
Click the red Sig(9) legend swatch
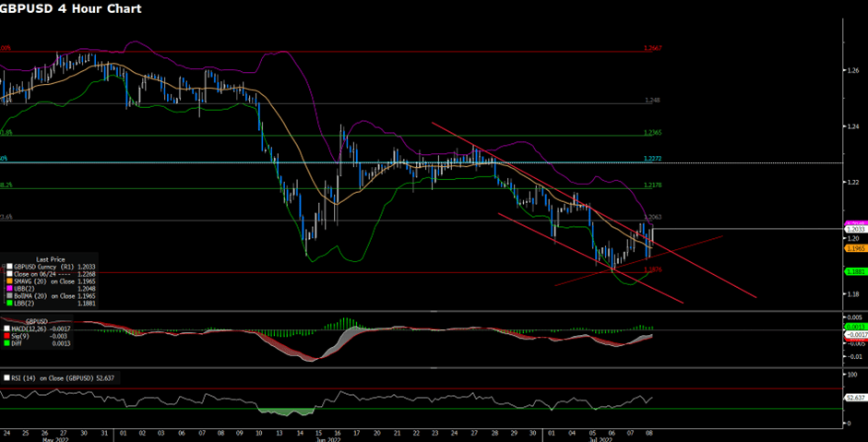click(5, 334)
